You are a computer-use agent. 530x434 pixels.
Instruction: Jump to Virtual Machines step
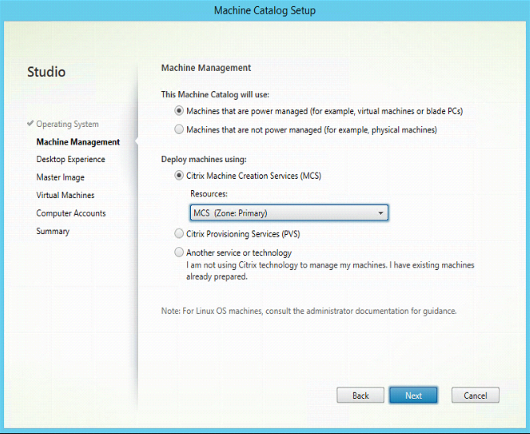pyautogui.click(x=65, y=195)
